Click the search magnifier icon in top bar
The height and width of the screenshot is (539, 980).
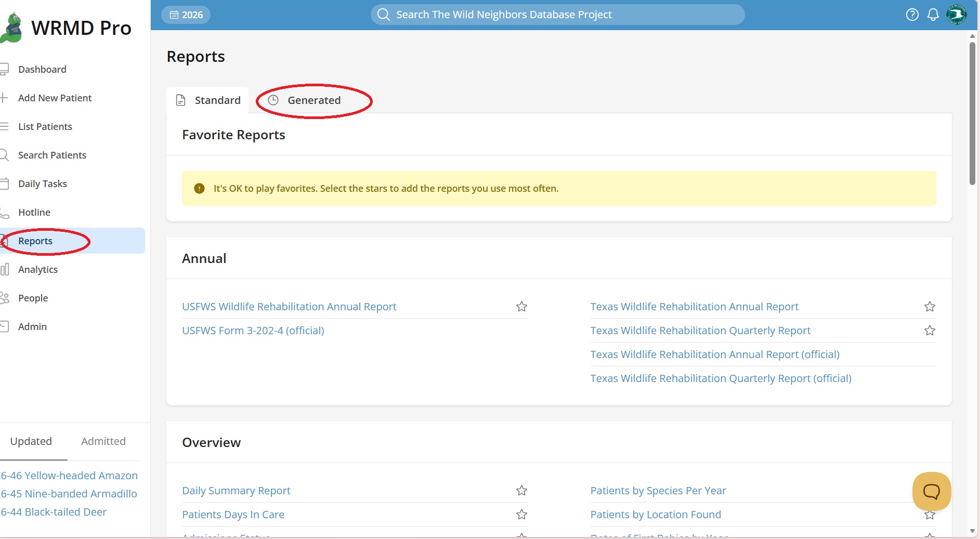(384, 15)
